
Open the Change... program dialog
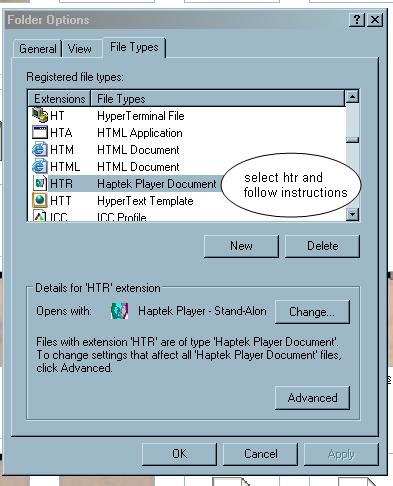click(312, 312)
